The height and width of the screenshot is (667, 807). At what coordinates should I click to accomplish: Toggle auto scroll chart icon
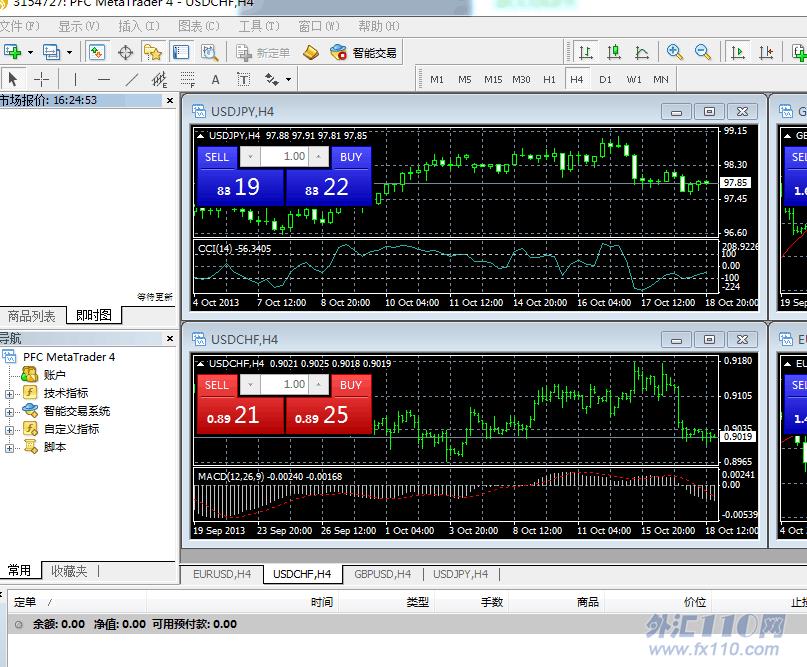738,52
